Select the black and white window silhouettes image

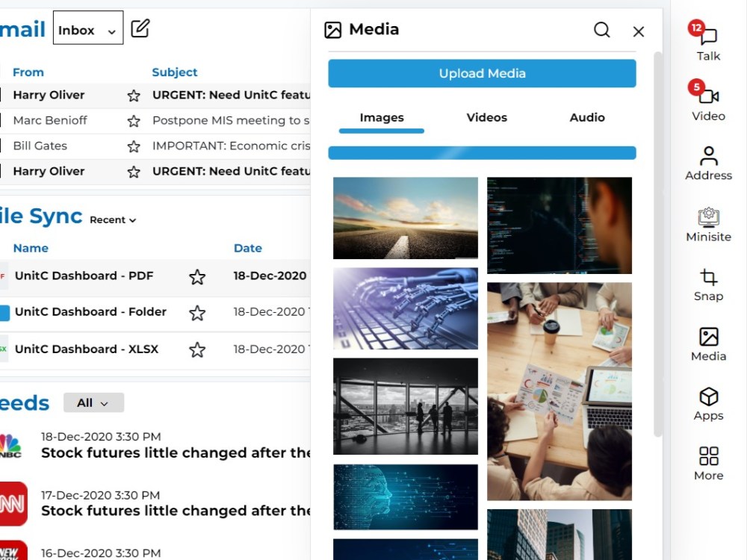(406, 406)
